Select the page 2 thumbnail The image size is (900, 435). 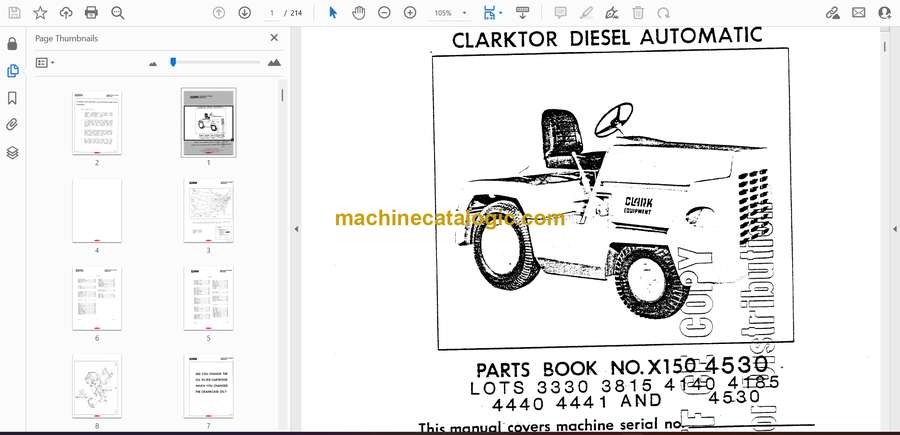[97, 122]
